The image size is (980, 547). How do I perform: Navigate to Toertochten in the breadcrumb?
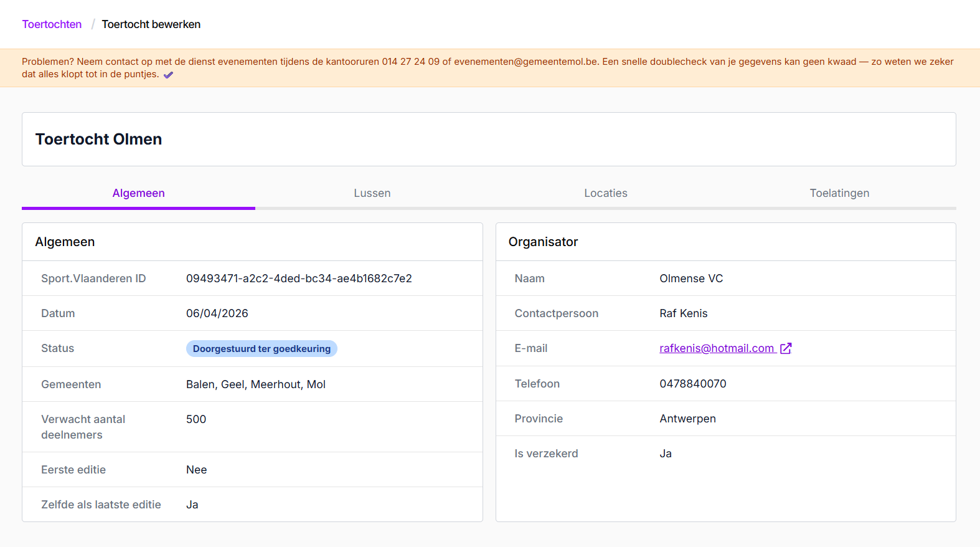pos(52,24)
